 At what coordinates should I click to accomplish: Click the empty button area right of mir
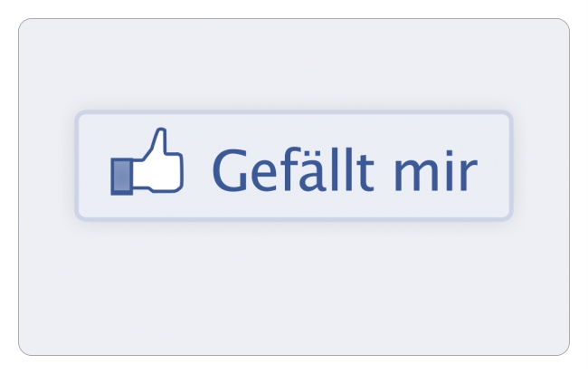tap(494, 166)
